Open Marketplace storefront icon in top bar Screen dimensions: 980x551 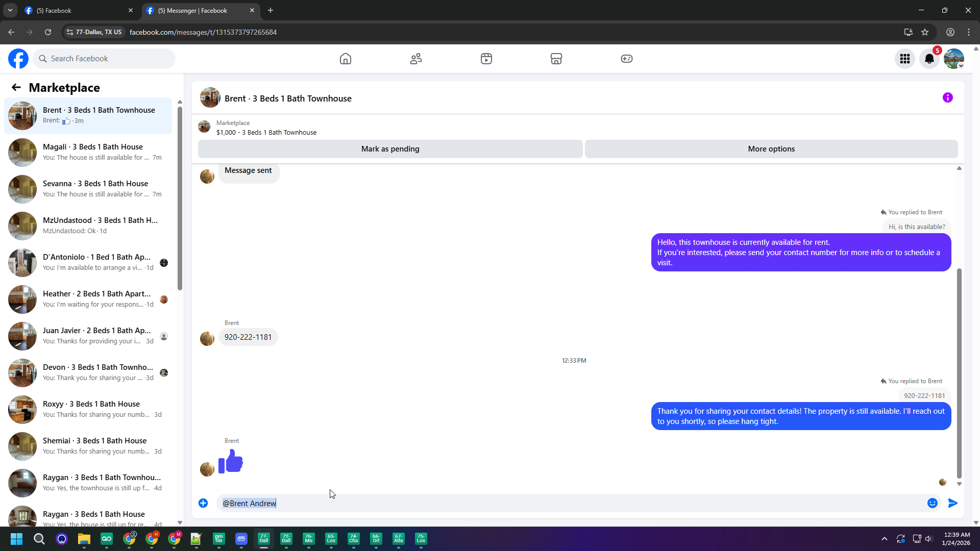556,59
